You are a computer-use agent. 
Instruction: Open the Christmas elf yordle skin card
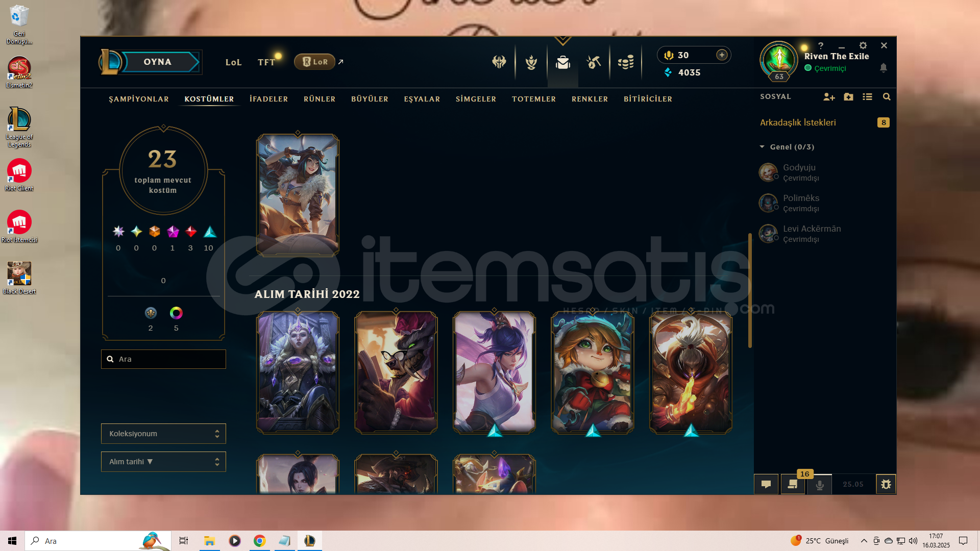pos(593,372)
